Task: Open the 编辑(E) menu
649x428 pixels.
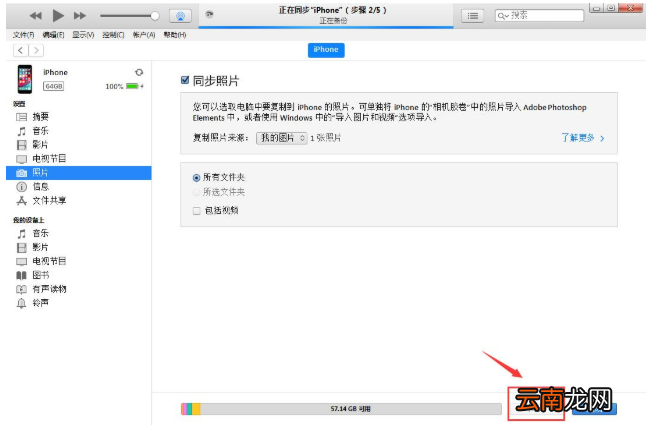Action: point(53,35)
